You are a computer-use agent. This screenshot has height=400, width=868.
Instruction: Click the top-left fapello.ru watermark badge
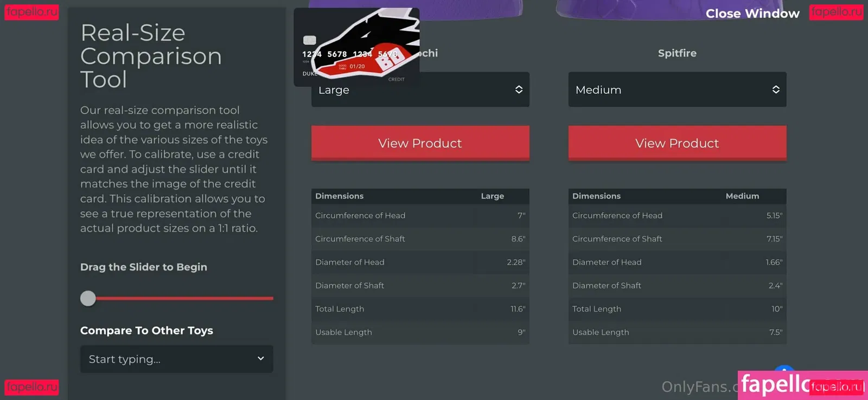(x=31, y=12)
